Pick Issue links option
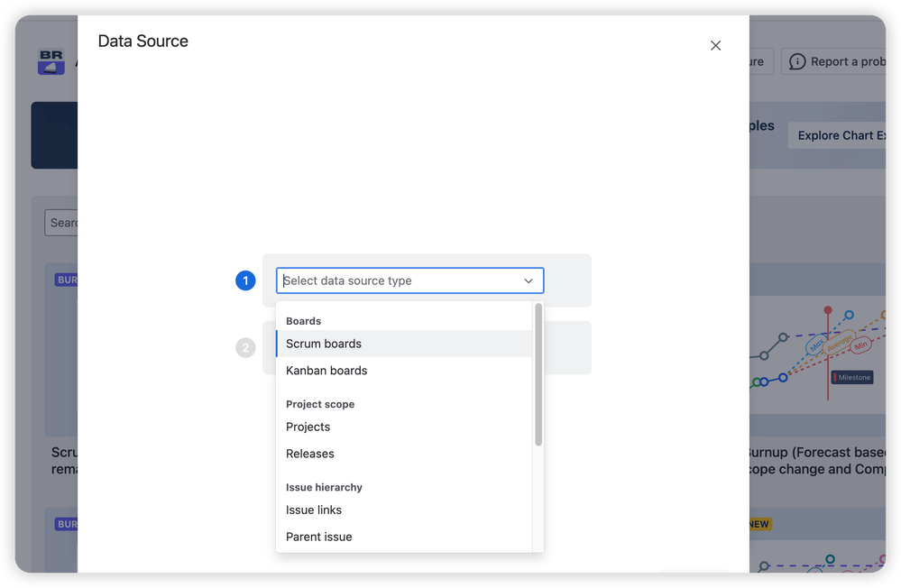The width and height of the screenshot is (901, 588). (404, 510)
